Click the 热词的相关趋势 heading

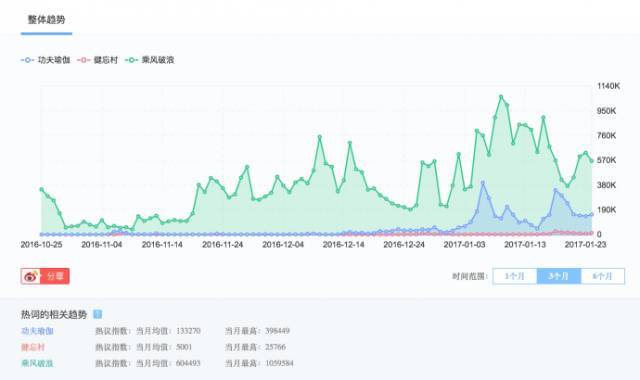(54, 314)
